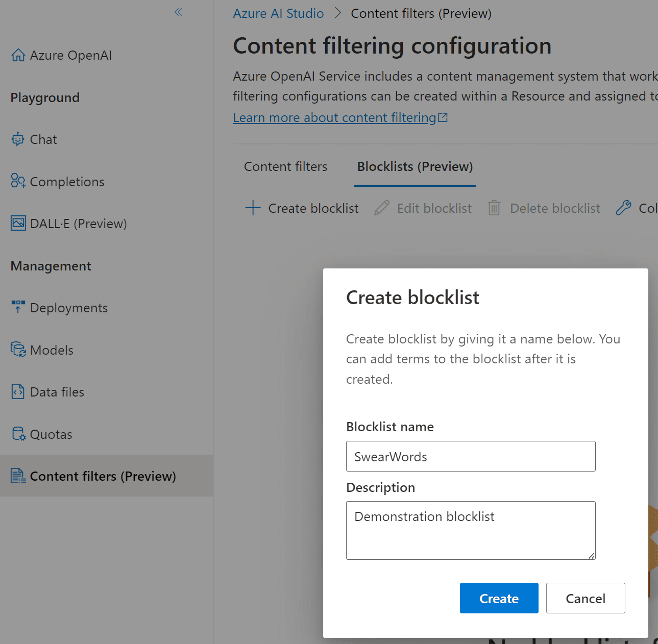Click the Deployments icon
This screenshot has width=658, height=644.
coord(18,307)
